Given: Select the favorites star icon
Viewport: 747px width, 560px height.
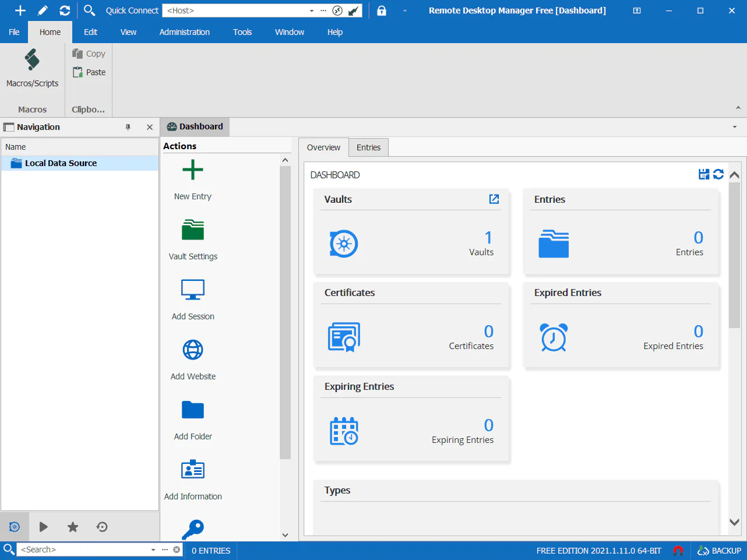Looking at the screenshot, I should click(73, 527).
